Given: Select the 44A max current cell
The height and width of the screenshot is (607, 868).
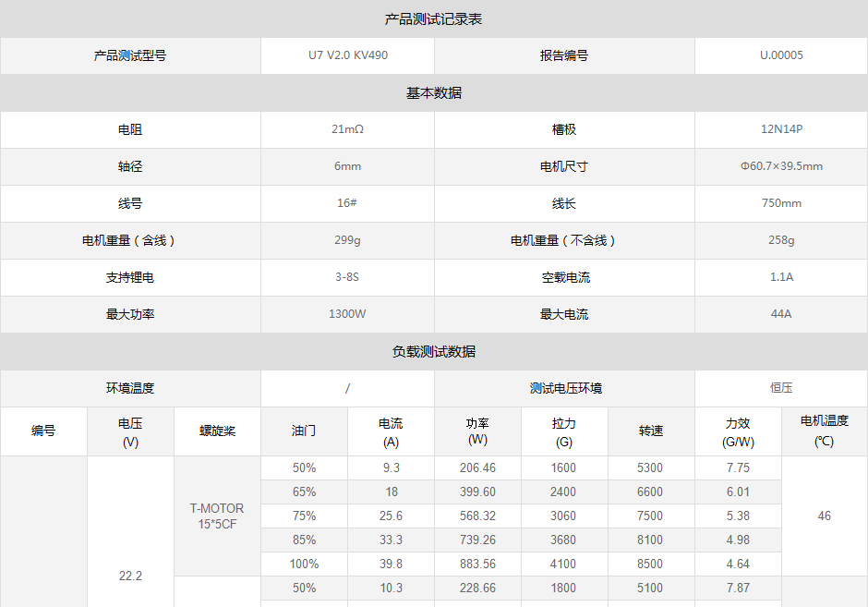Looking at the screenshot, I should point(781,314).
